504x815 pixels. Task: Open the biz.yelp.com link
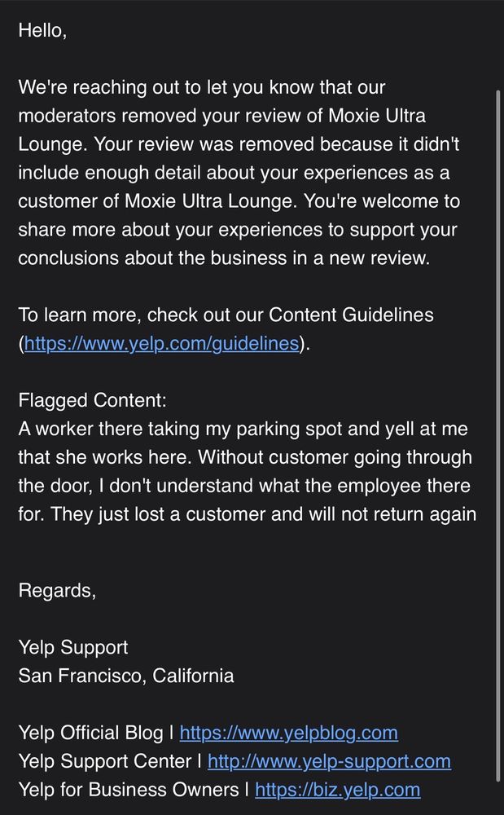(337, 790)
